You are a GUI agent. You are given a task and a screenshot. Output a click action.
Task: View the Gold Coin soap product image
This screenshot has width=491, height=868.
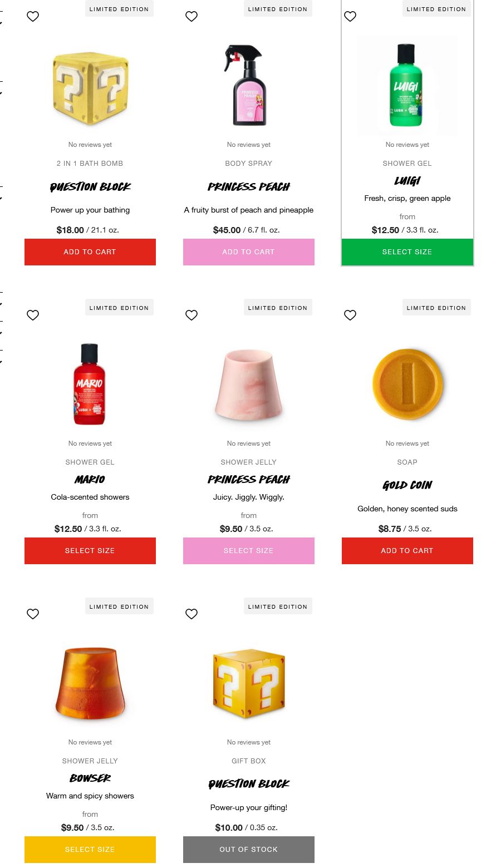tap(407, 384)
